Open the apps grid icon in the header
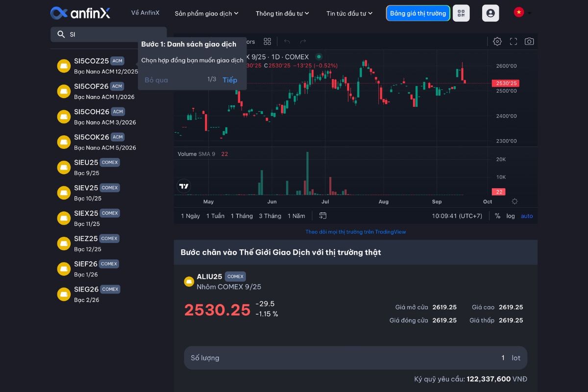Screen dimensions: 588x392 pos(461,13)
